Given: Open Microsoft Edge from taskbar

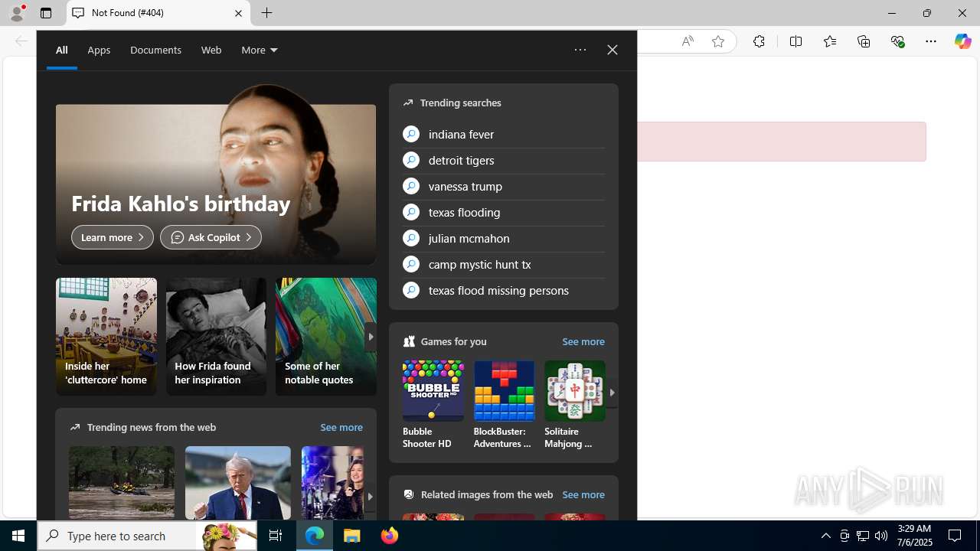Looking at the screenshot, I should tap(315, 536).
